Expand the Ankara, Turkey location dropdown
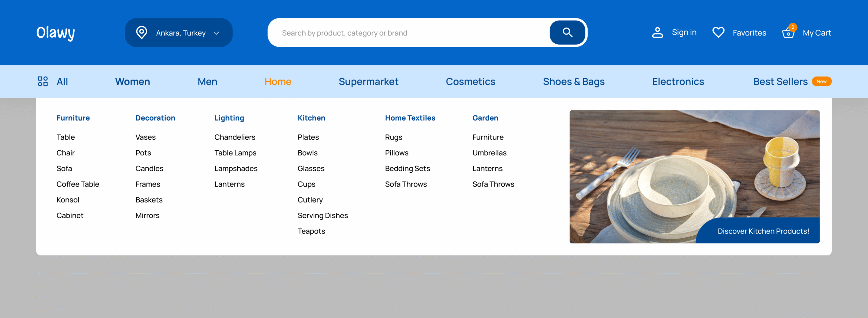The height and width of the screenshot is (318, 868). (x=216, y=33)
